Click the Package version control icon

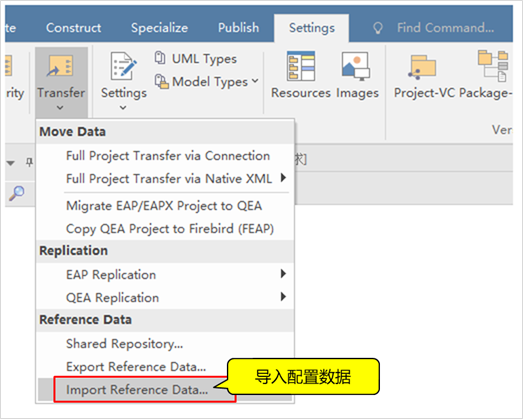tap(493, 66)
